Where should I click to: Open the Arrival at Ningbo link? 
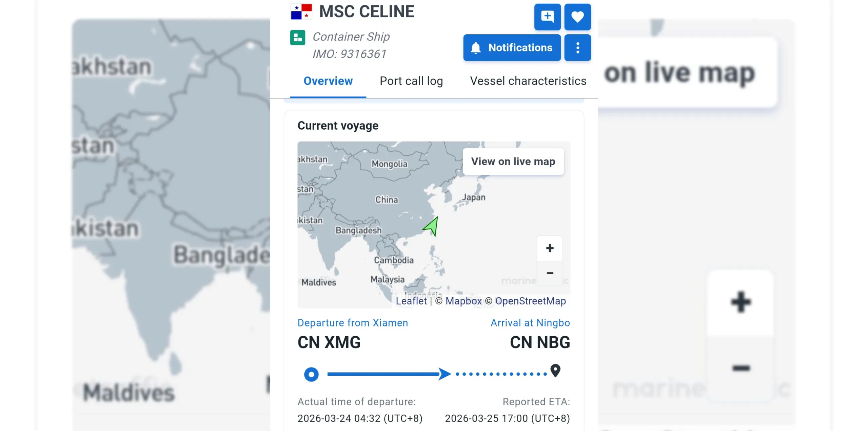pos(530,323)
